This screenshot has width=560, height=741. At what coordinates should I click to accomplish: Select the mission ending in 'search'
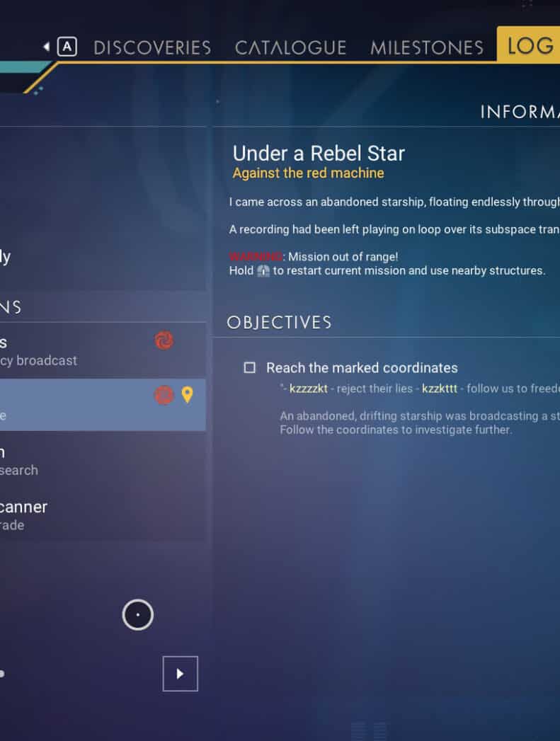(x=71, y=460)
